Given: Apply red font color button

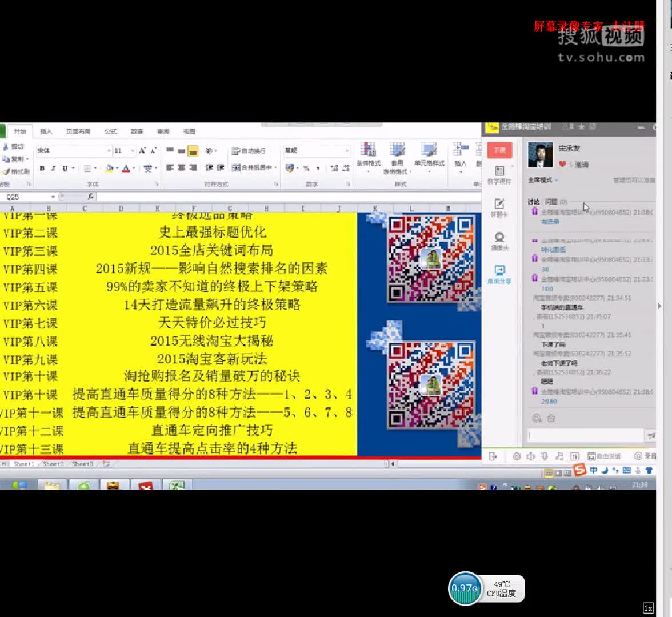Looking at the screenshot, I should click(126, 168).
